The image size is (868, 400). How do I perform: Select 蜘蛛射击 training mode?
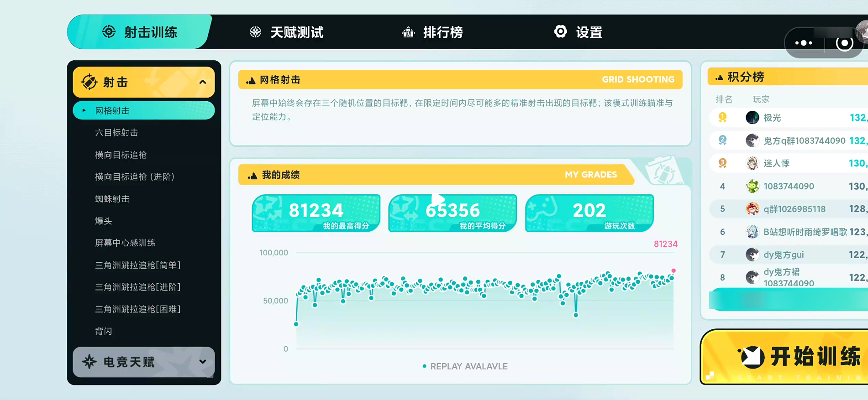(112, 199)
